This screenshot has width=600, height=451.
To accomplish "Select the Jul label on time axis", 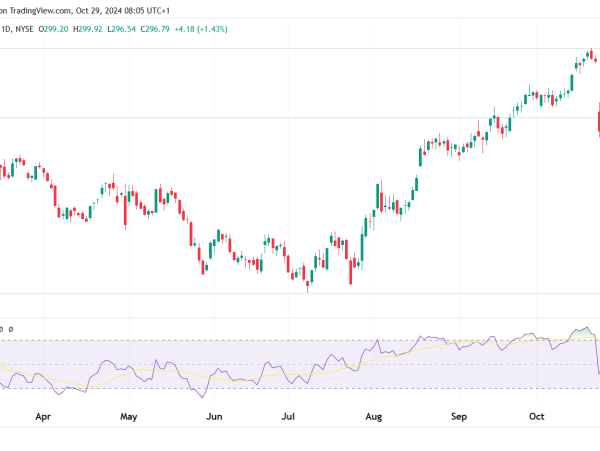I will 288,417.
